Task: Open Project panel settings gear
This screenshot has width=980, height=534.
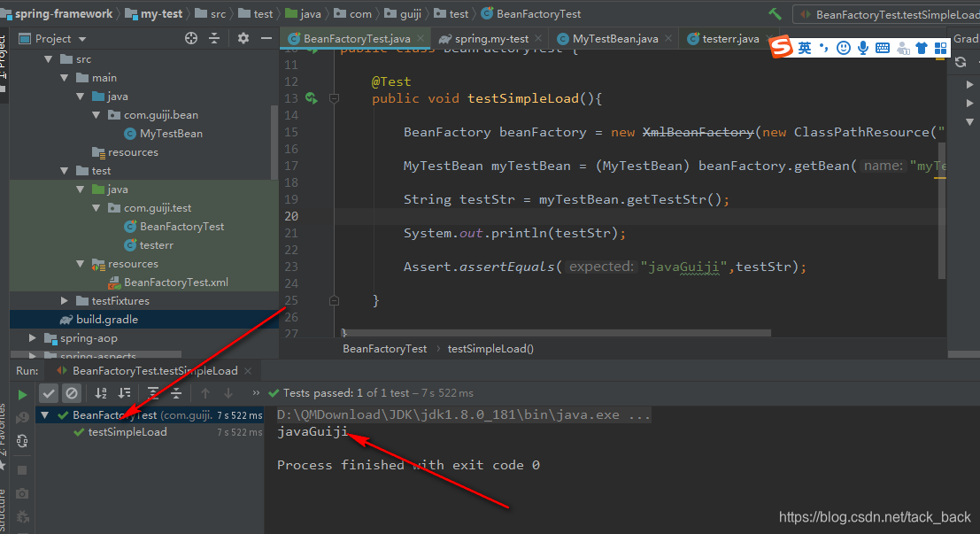Action: coord(243,38)
